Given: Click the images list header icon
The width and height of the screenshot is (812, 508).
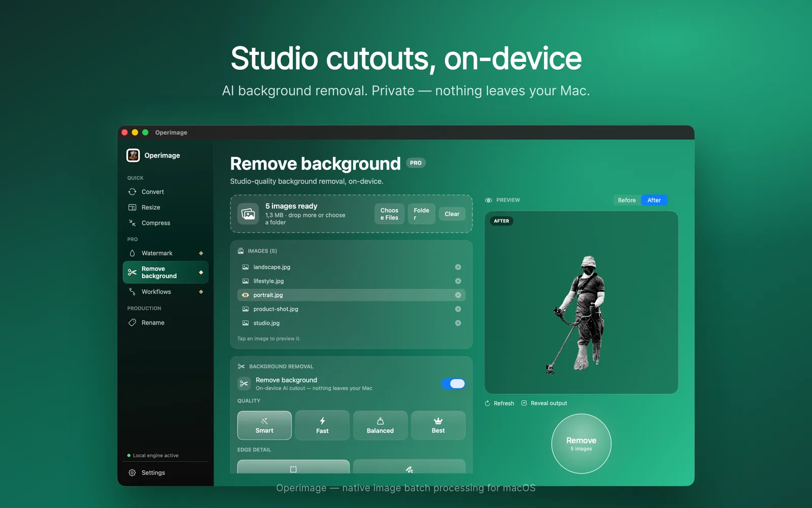Looking at the screenshot, I should pyautogui.click(x=241, y=251).
